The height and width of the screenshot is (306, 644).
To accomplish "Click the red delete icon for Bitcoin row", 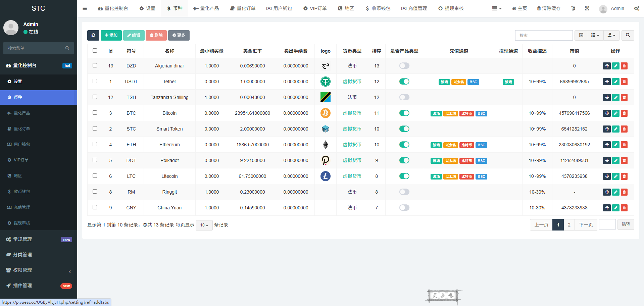I will [624, 113].
